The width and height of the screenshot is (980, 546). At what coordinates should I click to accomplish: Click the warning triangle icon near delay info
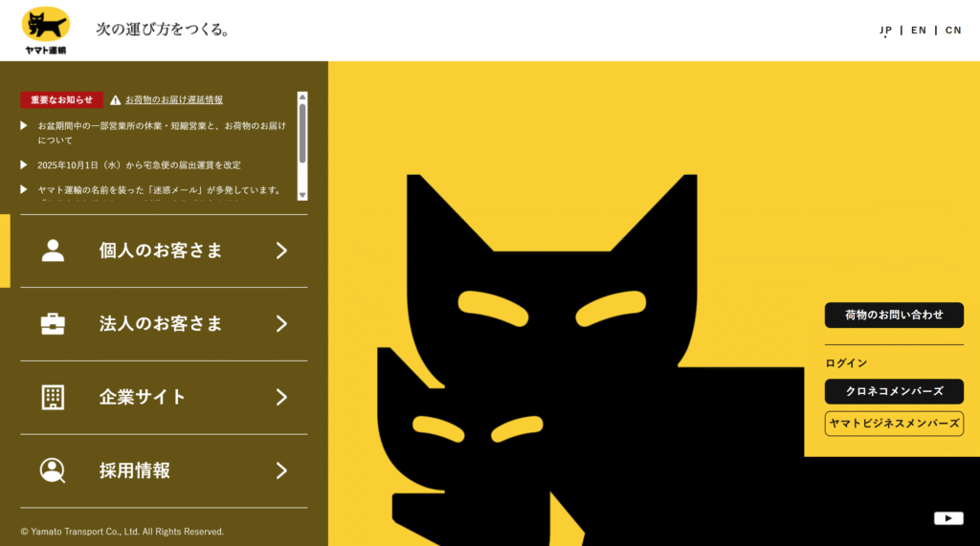click(115, 100)
